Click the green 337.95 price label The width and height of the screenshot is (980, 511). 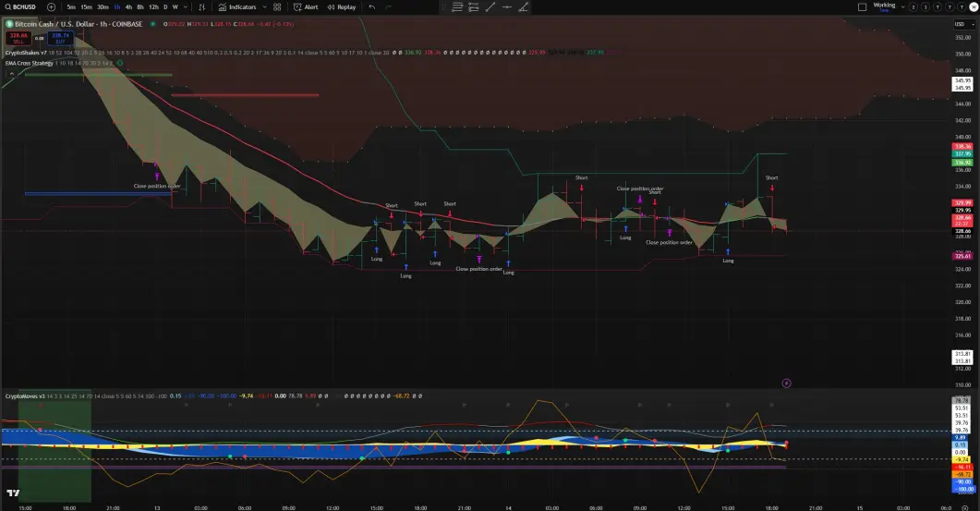click(x=962, y=154)
